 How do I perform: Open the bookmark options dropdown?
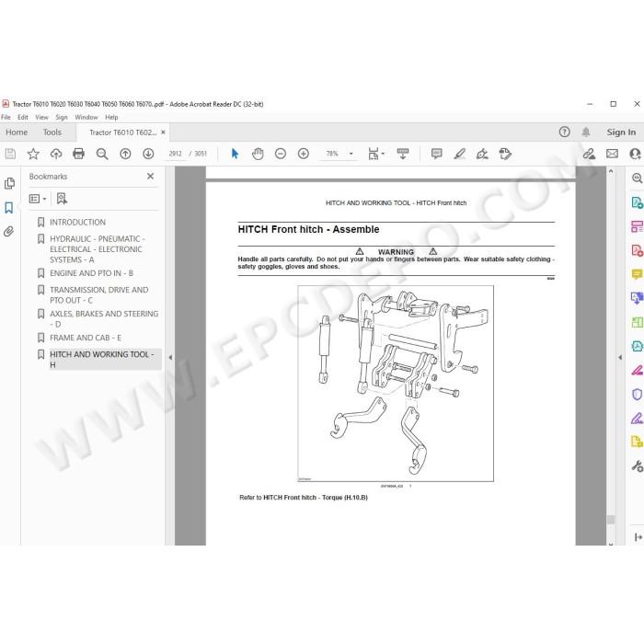click(x=38, y=199)
